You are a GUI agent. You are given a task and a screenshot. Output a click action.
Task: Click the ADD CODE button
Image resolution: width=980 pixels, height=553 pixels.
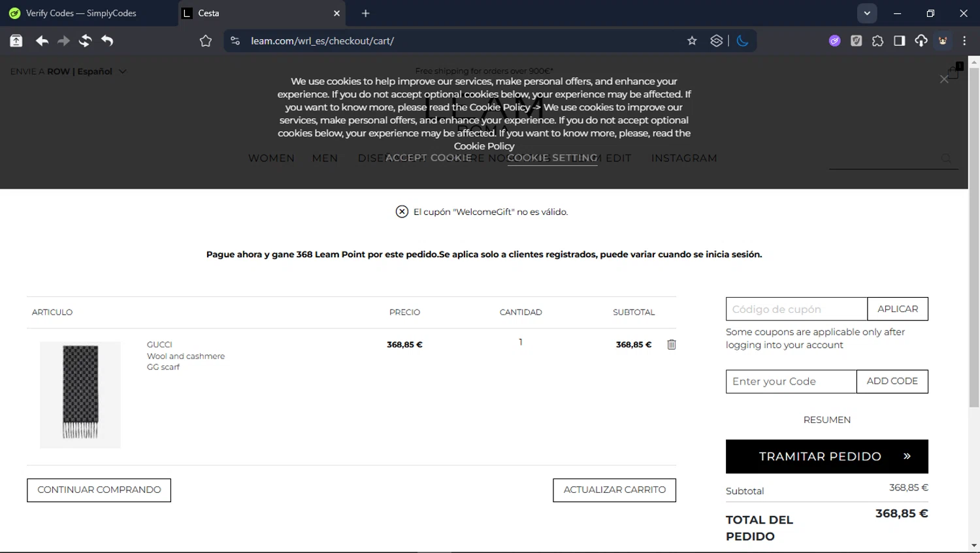(x=892, y=381)
